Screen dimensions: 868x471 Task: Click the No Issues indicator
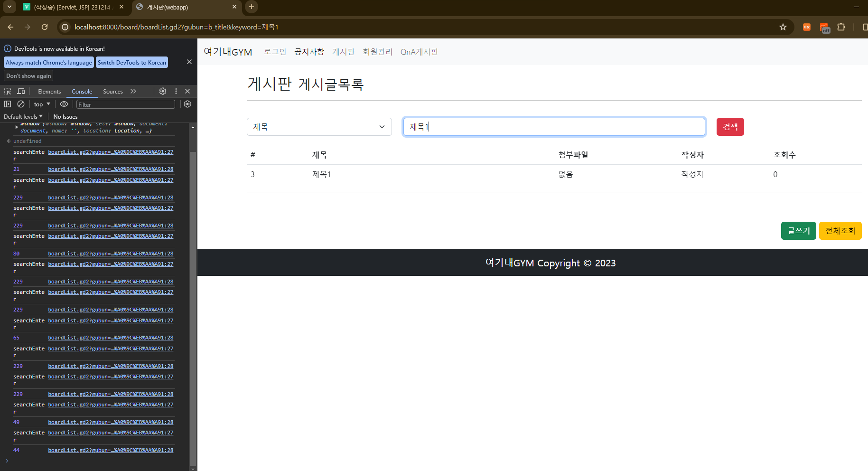pos(65,117)
